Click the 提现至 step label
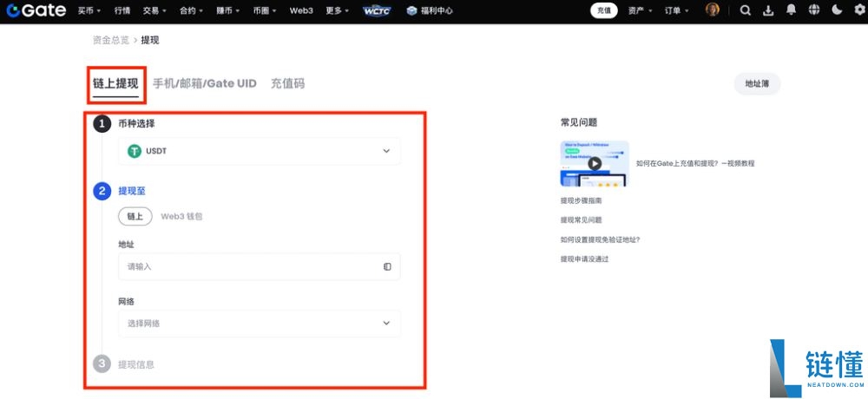Screen dimensions: 868x399 tap(132, 191)
